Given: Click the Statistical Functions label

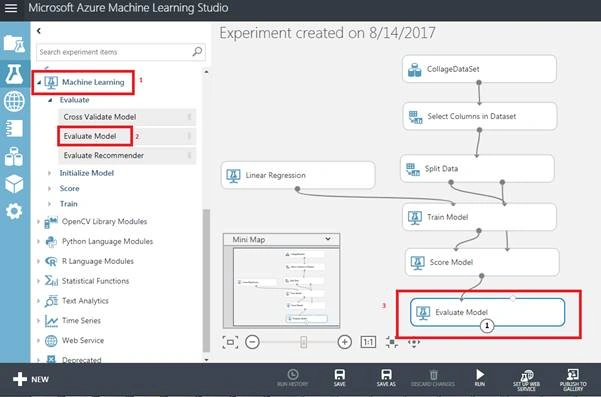Looking at the screenshot, I should tap(95, 281).
